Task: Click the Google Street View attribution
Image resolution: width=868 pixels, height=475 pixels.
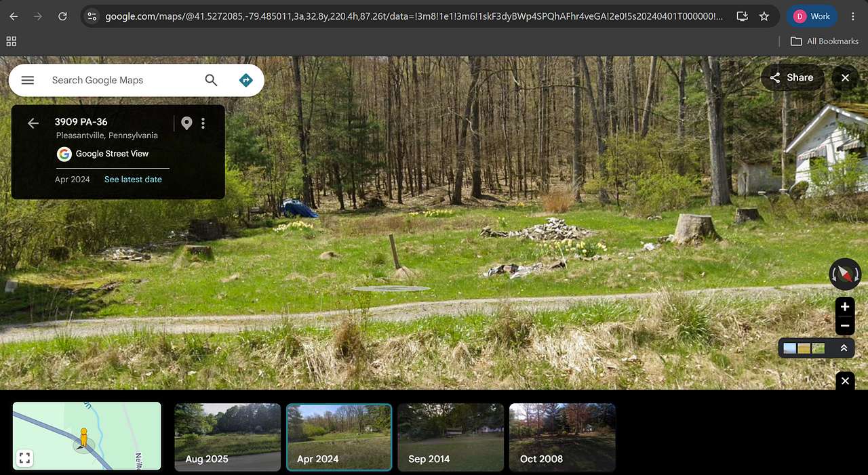Action: point(103,154)
